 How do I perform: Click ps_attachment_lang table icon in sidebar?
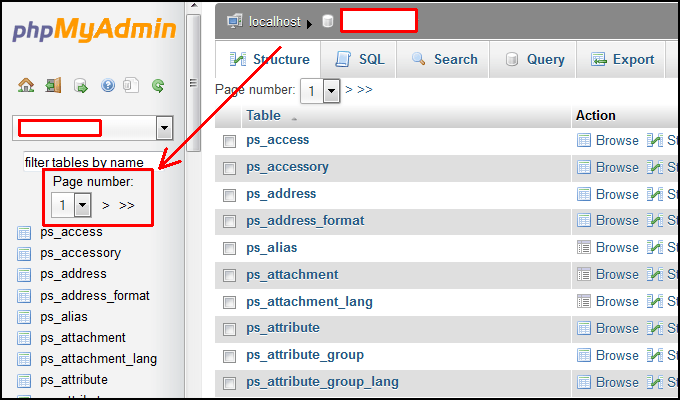[24, 360]
